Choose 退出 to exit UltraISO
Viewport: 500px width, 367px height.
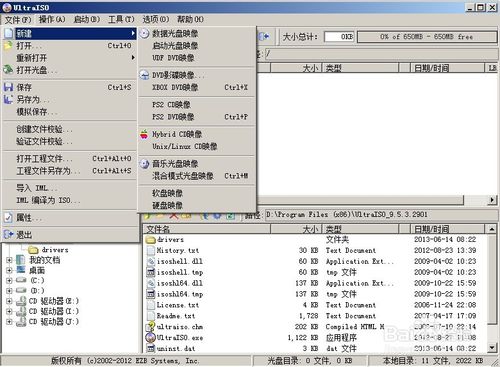[70, 235]
